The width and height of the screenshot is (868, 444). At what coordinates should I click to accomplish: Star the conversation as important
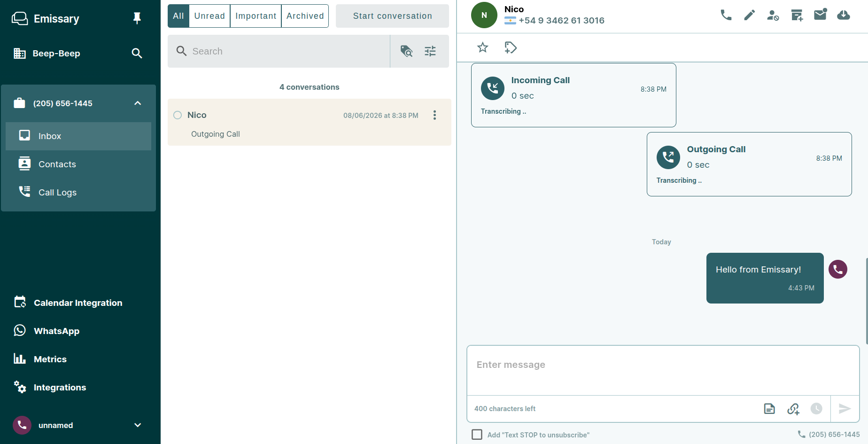coord(483,47)
